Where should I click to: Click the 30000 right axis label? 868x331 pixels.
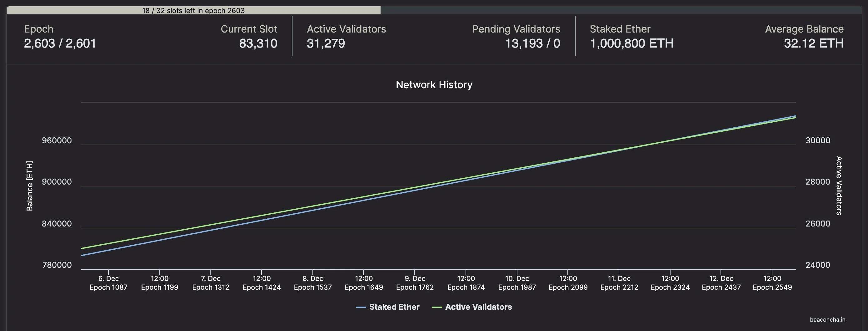pos(818,140)
